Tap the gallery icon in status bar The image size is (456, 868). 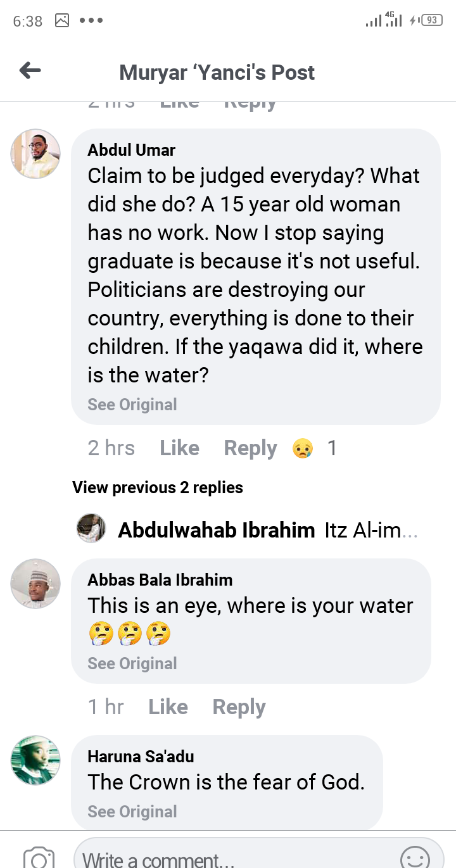[62, 20]
